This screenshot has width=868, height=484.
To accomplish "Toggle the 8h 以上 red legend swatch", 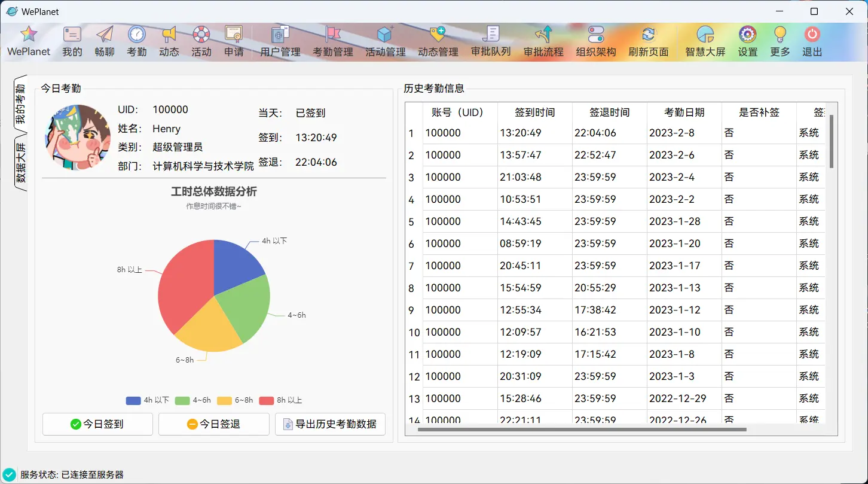I will 266,400.
